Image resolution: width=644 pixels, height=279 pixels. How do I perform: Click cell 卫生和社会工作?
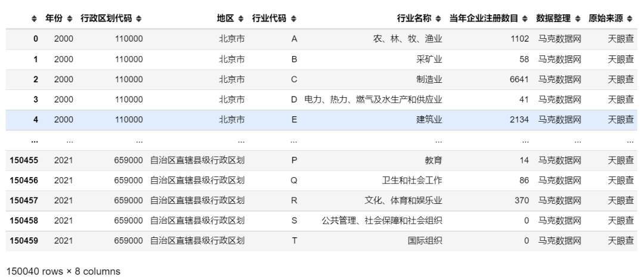tap(412, 181)
